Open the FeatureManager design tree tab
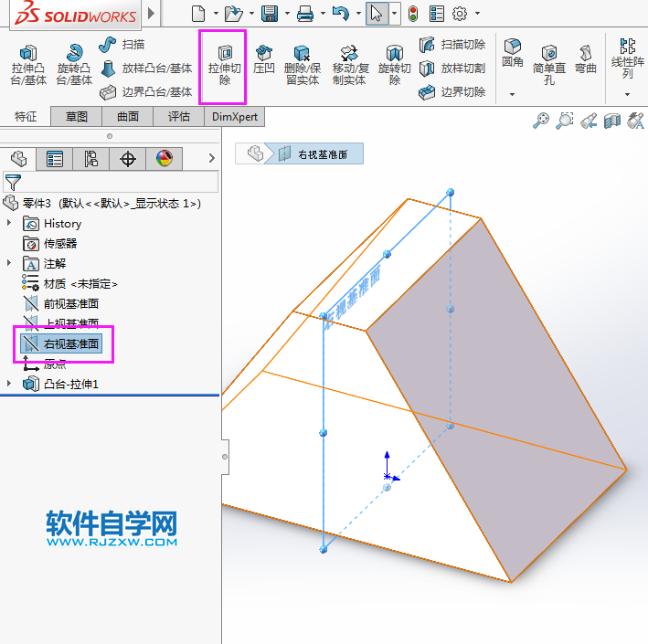Screen dimensions: 648x644 pos(18,159)
